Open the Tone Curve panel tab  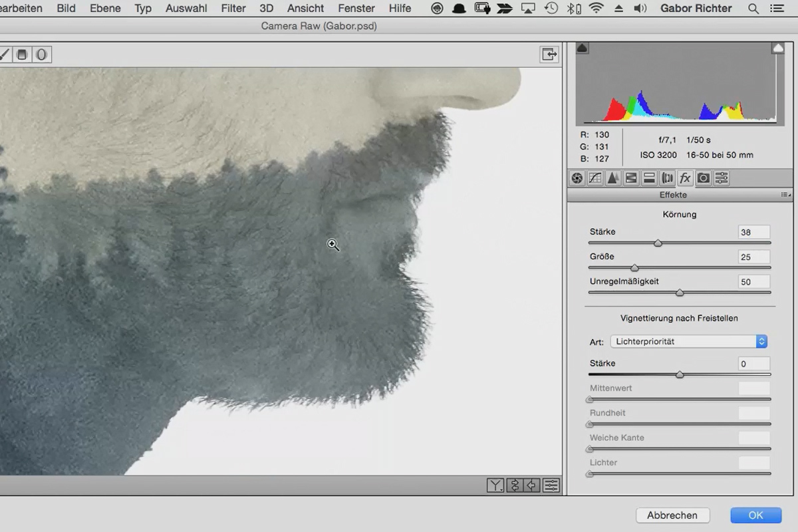[595, 178]
